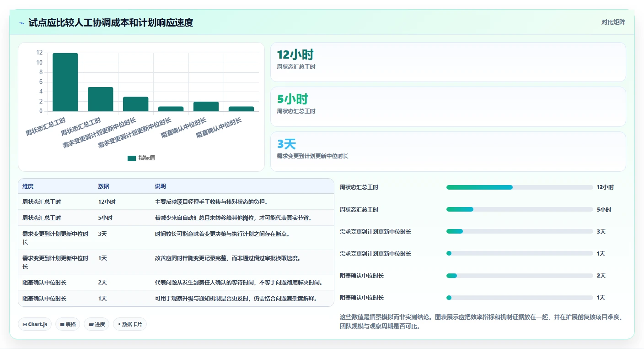Select the 数据卡片 tag chip
Viewport: 644px width, 349px height.
[x=130, y=324]
